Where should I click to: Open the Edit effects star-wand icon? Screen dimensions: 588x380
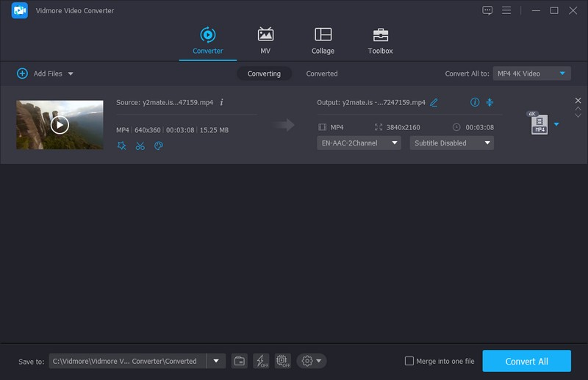click(122, 146)
